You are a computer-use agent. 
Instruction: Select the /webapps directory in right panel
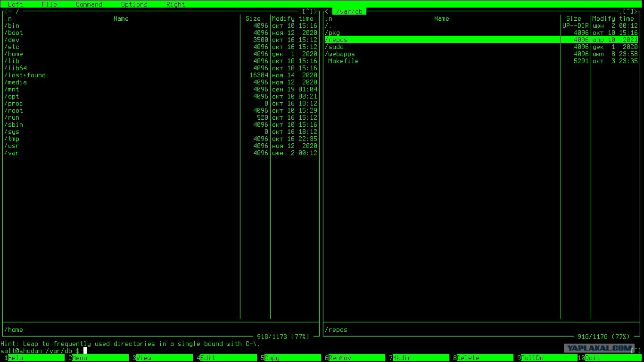pyautogui.click(x=481, y=54)
